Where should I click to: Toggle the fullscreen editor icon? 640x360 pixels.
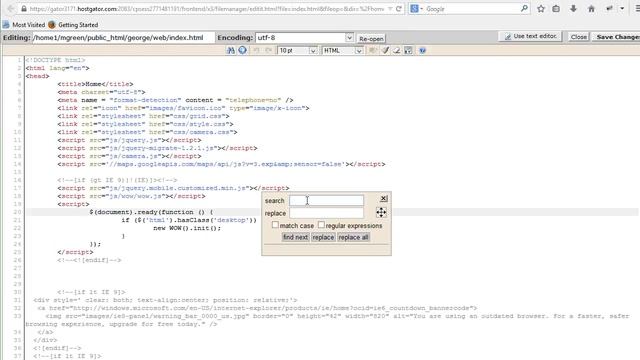point(408,51)
